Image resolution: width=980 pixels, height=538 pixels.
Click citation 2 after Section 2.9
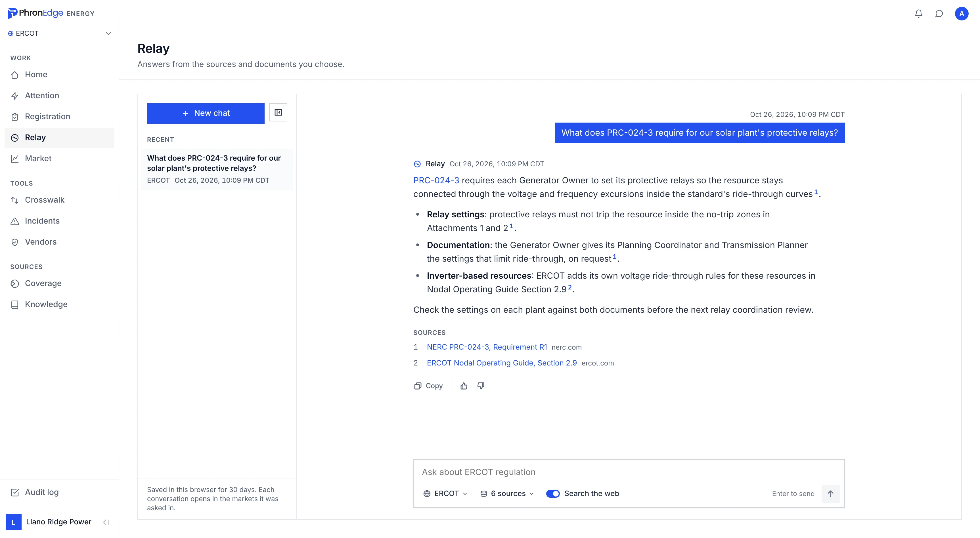[569, 287]
